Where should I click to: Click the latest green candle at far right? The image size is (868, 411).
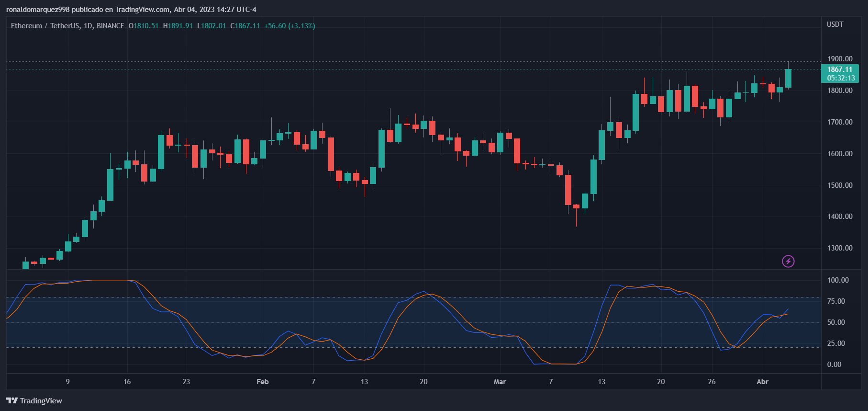788,78
